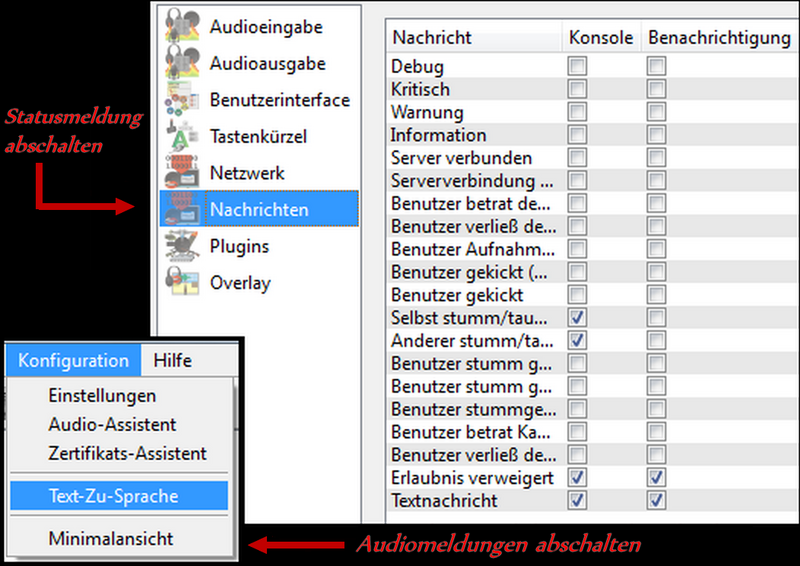Tick Konsole checkbox for Kritisch
Screen dimensions: 800x566
click(577, 89)
